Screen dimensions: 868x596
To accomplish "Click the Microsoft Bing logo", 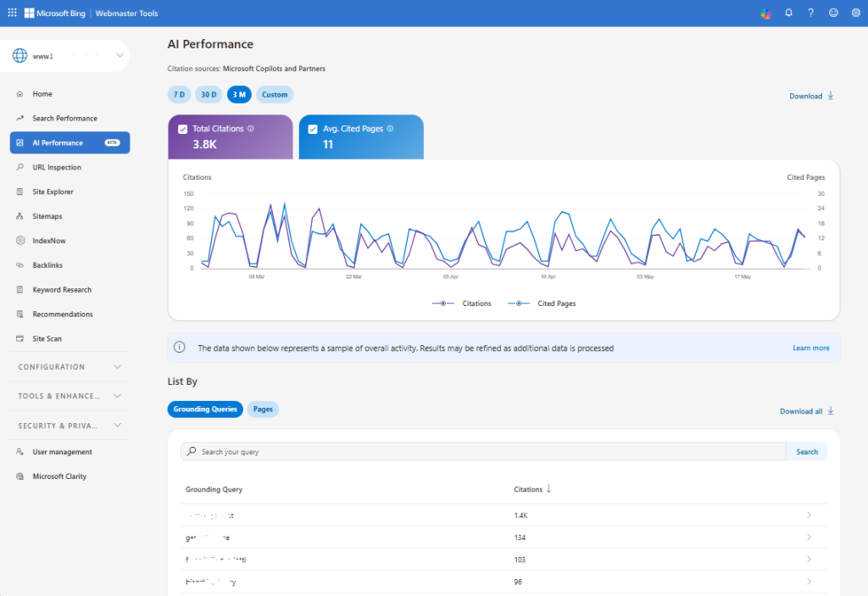I will 55,14.
